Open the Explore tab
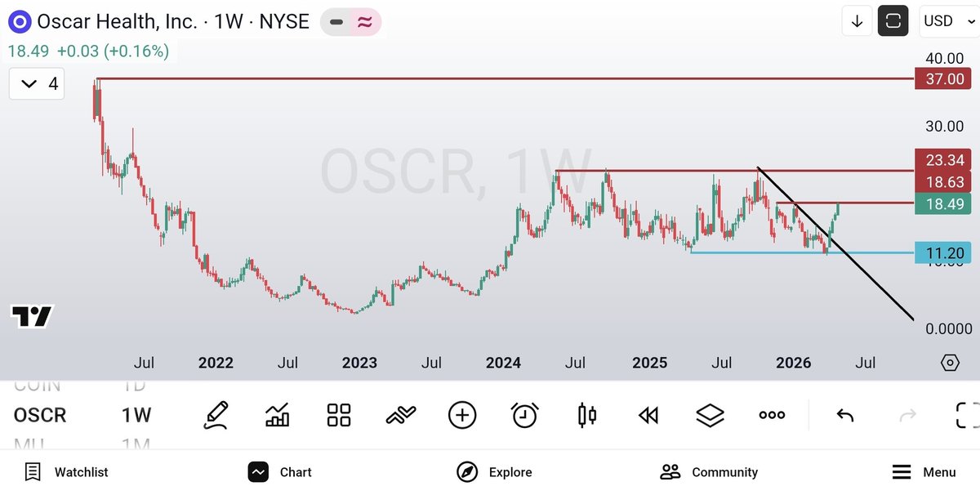Image resolution: width=980 pixels, height=495 pixels. click(x=494, y=472)
